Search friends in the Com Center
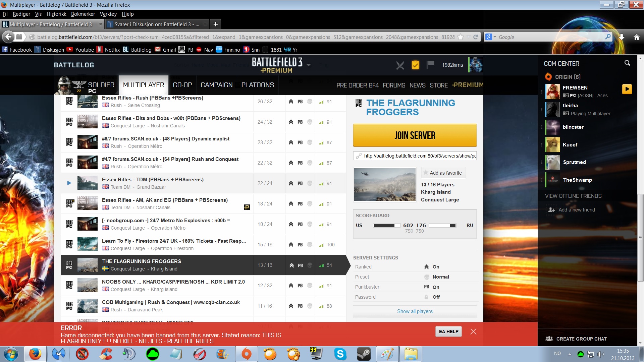This screenshot has width=644, height=362. click(x=627, y=63)
